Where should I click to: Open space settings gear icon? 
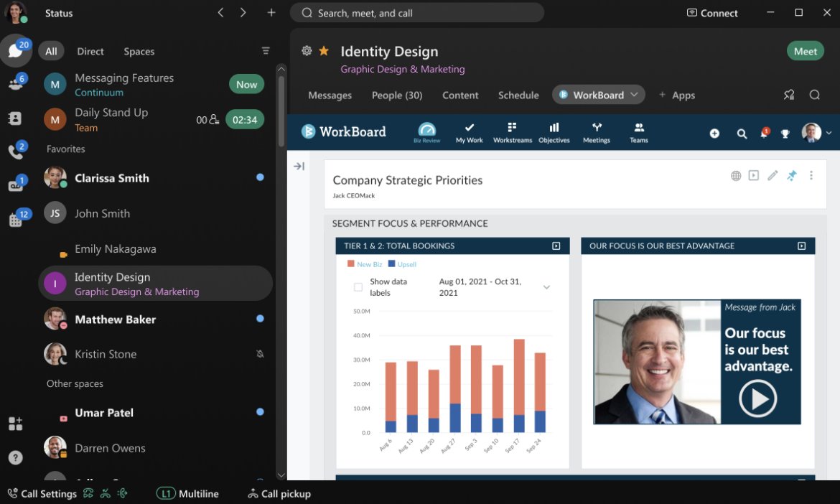point(307,51)
